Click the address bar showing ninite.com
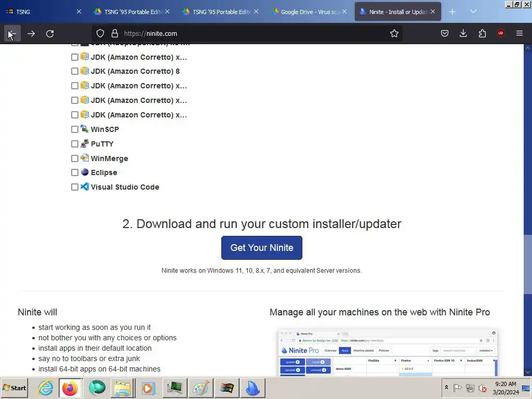The height and width of the screenshot is (399, 532). tap(247, 34)
